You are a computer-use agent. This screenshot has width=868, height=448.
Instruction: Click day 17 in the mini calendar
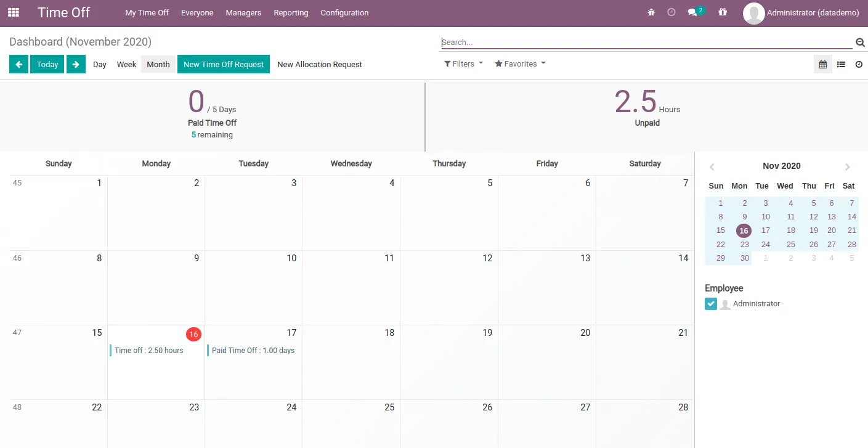(x=766, y=230)
